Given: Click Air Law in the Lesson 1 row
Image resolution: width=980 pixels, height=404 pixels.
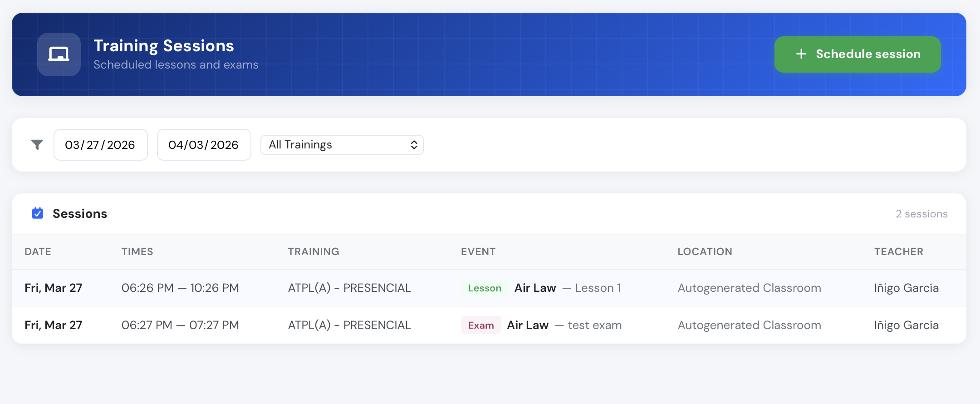Looking at the screenshot, I should pos(535,288).
